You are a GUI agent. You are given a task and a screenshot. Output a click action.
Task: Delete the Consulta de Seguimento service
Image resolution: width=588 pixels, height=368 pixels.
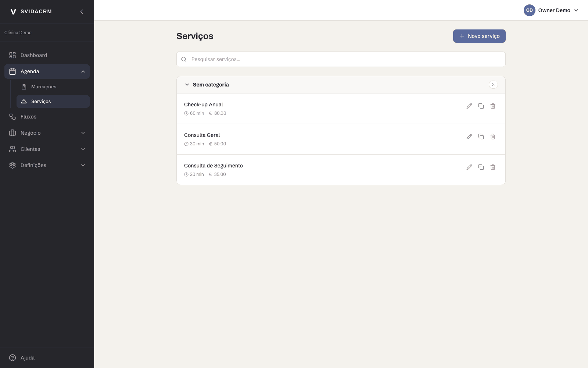click(493, 167)
